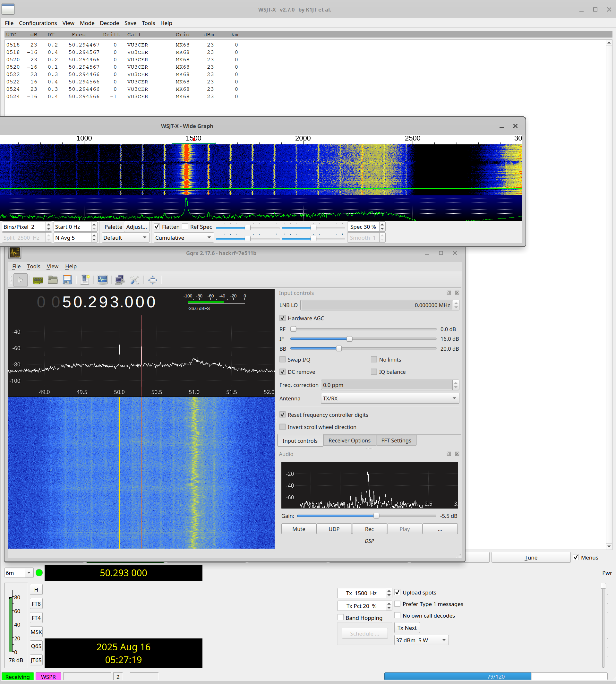
Task: Toggle Gqrx full screen arrows icon
Action: [x=153, y=280]
